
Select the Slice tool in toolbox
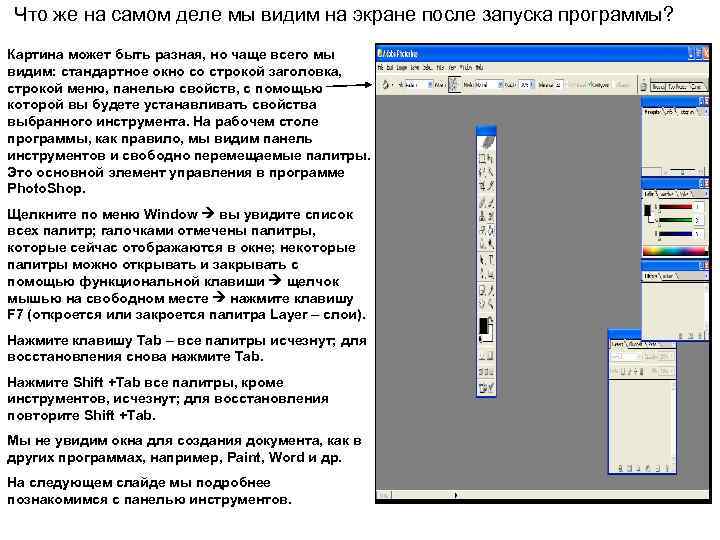tap(490, 186)
